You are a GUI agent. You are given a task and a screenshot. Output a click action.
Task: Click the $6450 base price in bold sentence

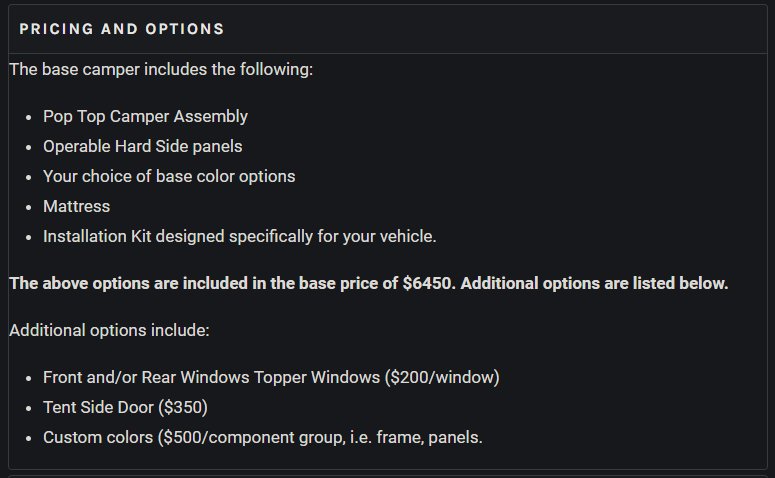tap(429, 283)
